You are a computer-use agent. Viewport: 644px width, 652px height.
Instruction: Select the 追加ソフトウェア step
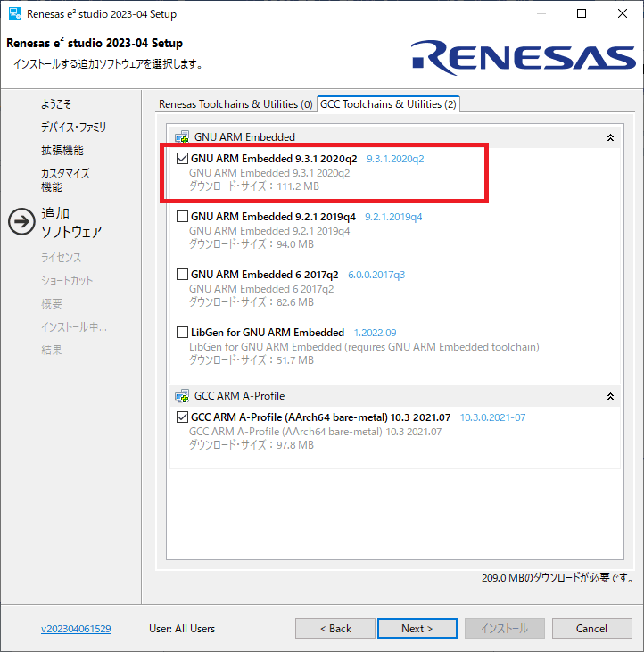(x=71, y=222)
